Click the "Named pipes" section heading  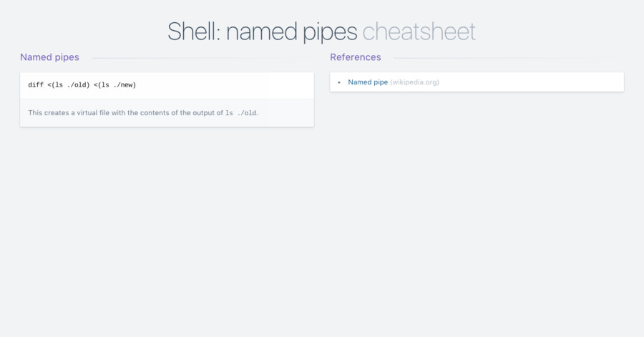click(49, 57)
